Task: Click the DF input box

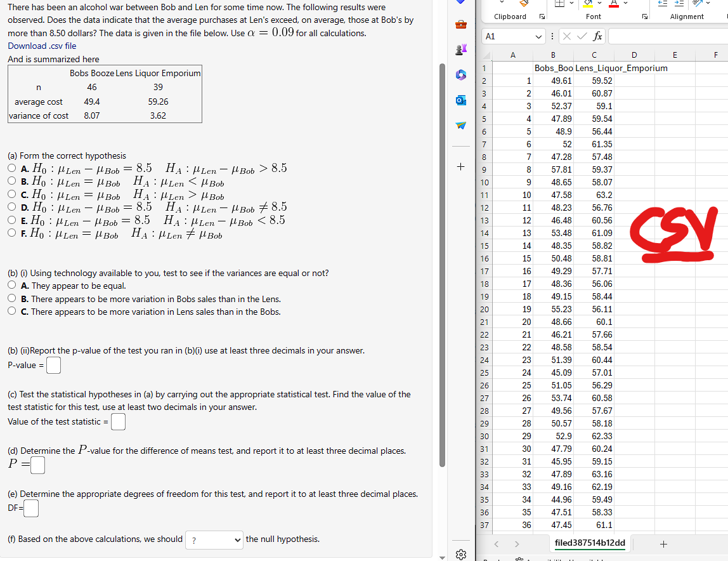Action: pos(31,508)
